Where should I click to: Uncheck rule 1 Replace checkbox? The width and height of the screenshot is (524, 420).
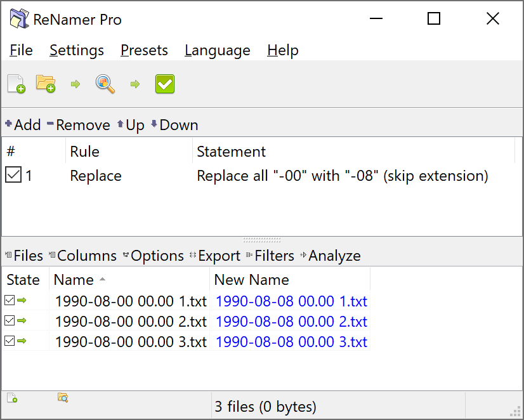(13, 174)
